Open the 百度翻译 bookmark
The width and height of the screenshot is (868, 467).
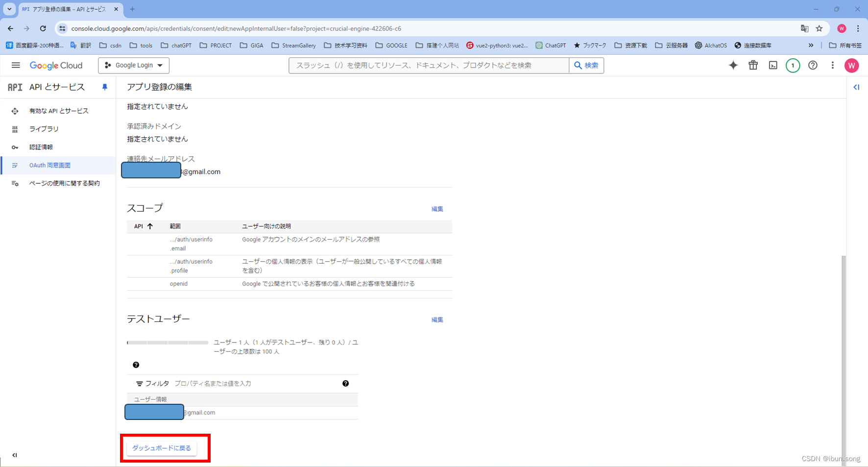(35, 46)
